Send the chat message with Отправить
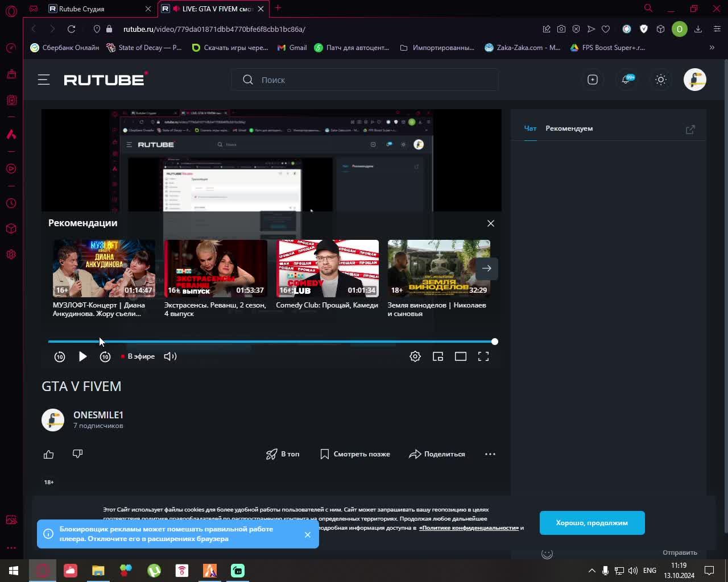Image resolution: width=728 pixels, height=582 pixels. pos(680,552)
